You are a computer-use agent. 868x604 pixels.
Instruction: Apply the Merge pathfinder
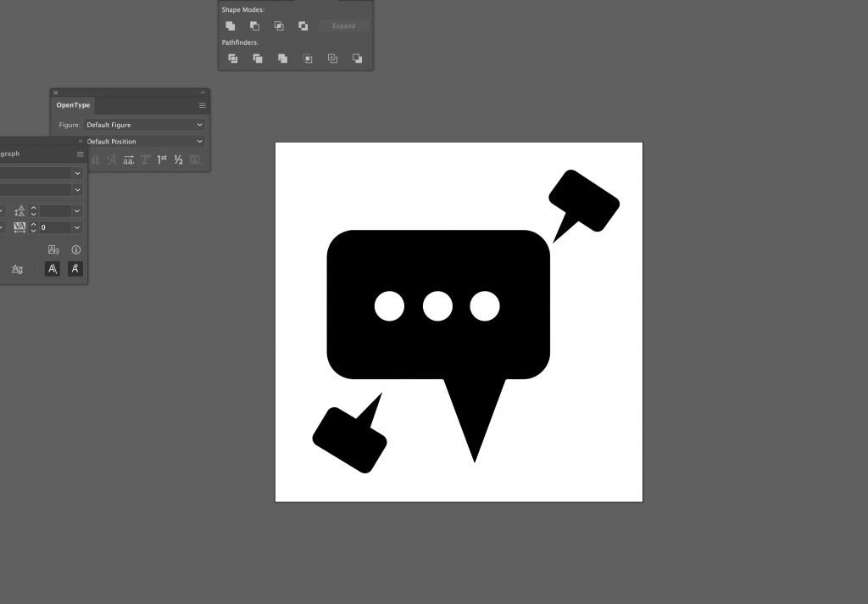click(x=283, y=59)
